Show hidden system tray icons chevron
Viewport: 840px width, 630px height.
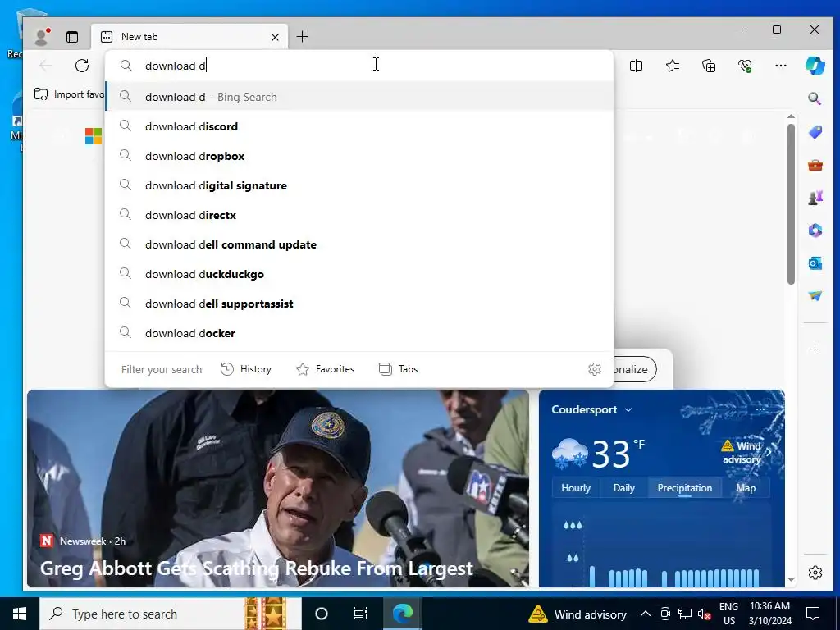coord(646,614)
